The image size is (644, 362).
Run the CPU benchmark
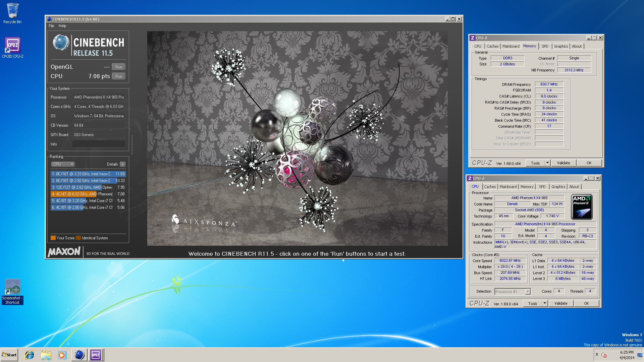click(119, 76)
